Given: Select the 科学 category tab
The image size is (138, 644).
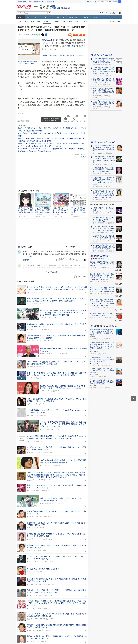Looking at the screenshot, I should tap(71, 21).
